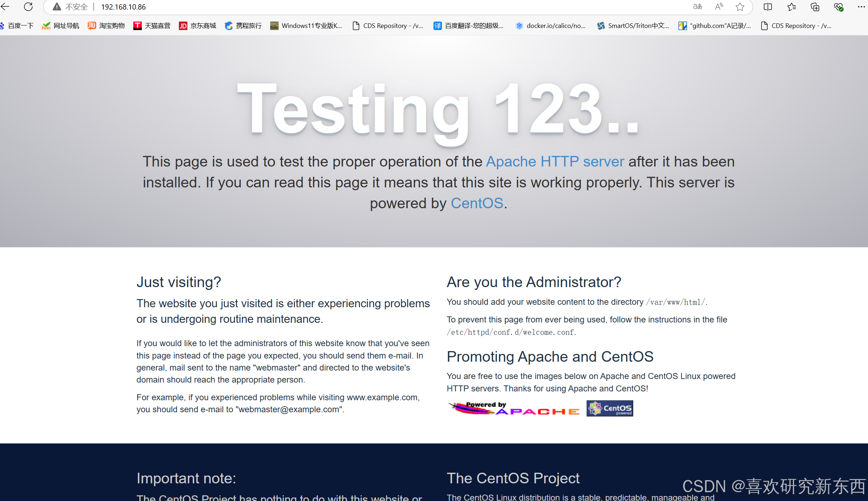This screenshot has height=501, width=868.
Task: Open the favorites list icon
Action: tap(792, 7)
